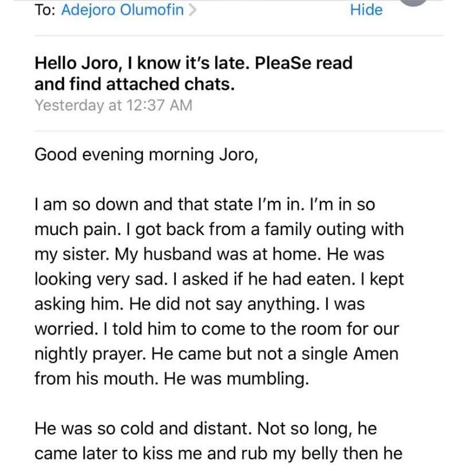The width and height of the screenshot is (474, 476).
Task: Hide the recipient details
Action: [366, 10]
